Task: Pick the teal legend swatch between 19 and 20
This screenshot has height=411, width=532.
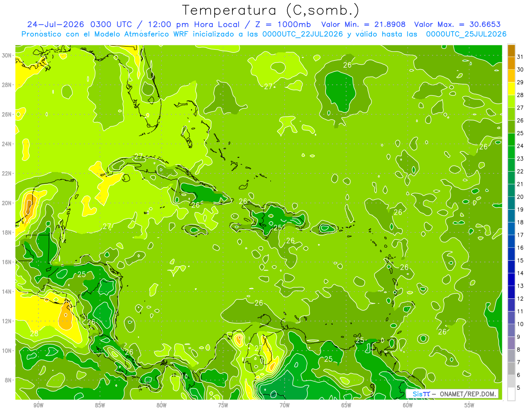Action: (x=512, y=203)
